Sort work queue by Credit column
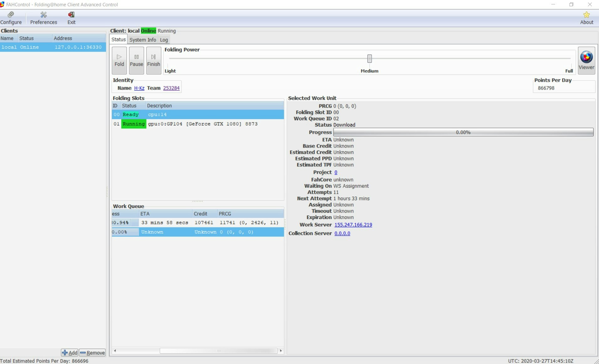The image size is (599, 364). (205, 214)
